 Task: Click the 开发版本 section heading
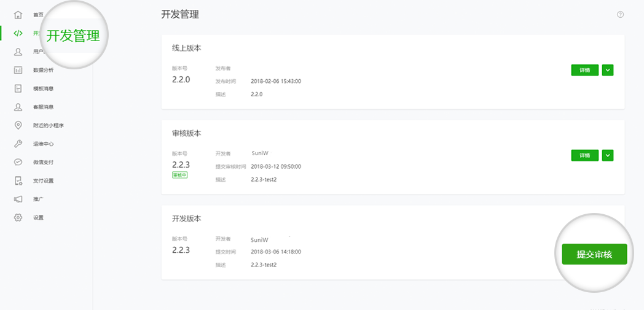tap(186, 219)
